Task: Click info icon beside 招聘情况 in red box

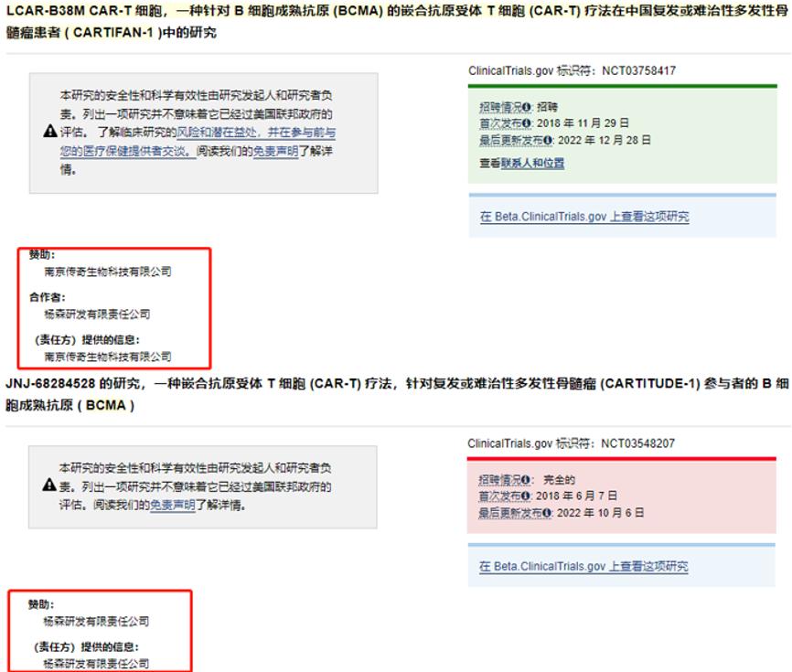Action: tap(525, 480)
